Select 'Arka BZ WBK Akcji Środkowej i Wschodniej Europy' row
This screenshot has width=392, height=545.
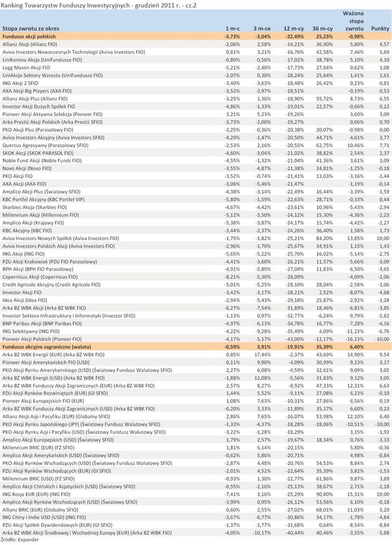(196, 533)
